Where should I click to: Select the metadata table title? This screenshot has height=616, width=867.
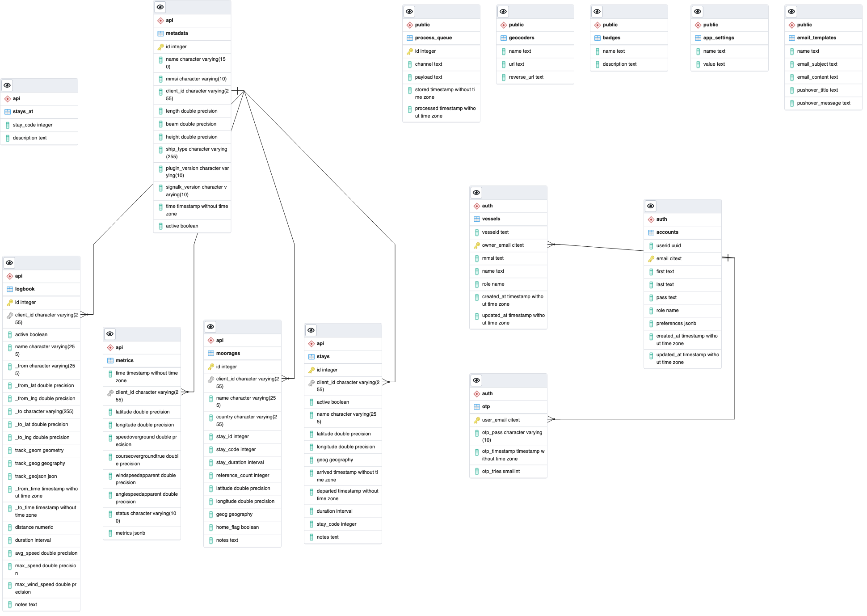point(177,34)
